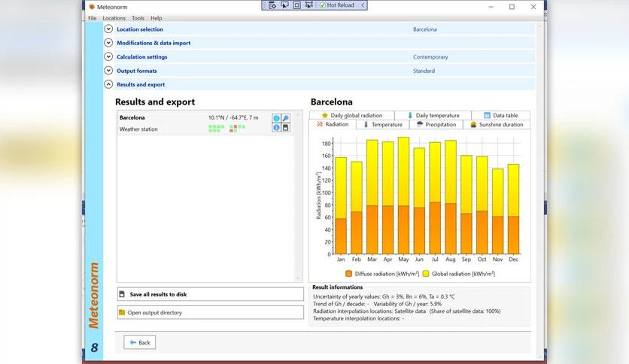
Task: Show the Sunshine duration tab
Action: 497,125
